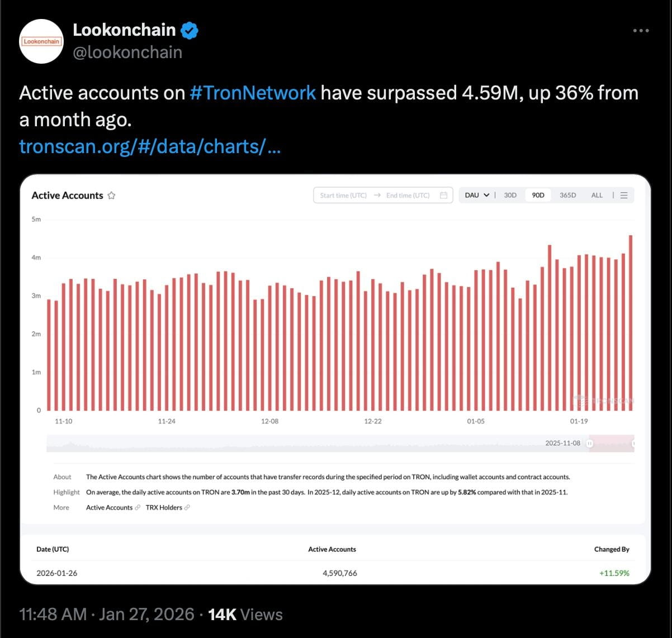Viewport: 672px width, 638px height.
Task: Click the range slider's left handle
Action: [x=590, y=444]
